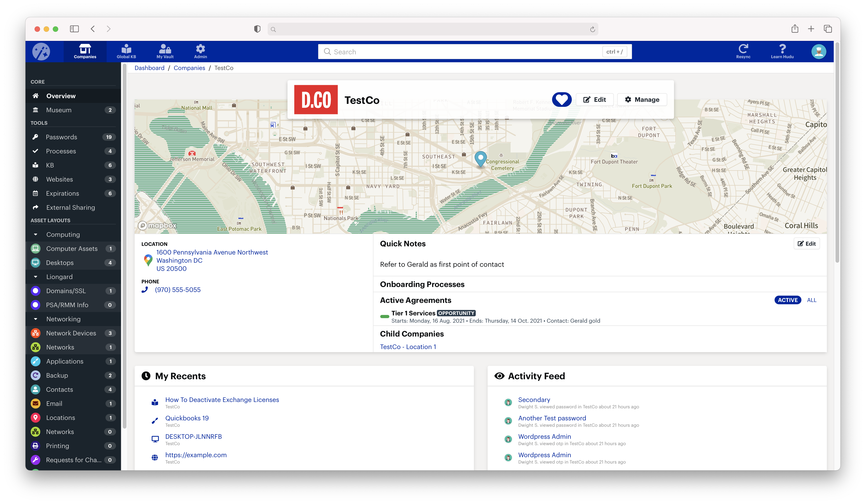Click the user avatar in header

point(818,52)
